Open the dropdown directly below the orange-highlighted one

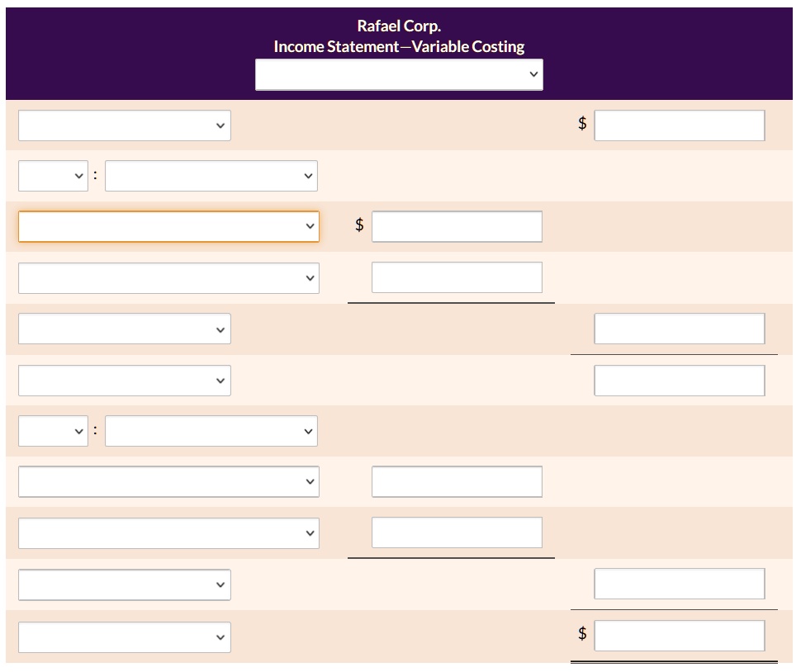point(168,277)
